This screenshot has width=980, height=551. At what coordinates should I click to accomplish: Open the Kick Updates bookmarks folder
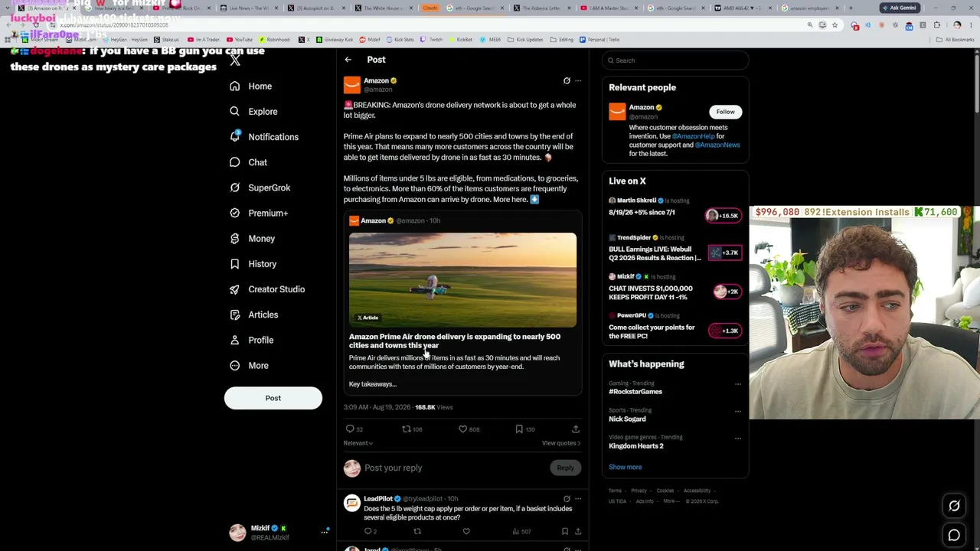tap(526, 40)
